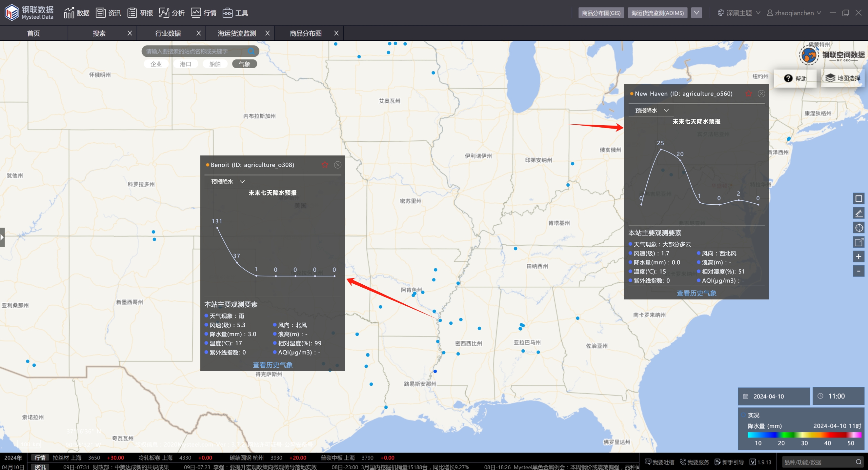
Task: Open the 行情 menu icon
Action: point(196,13)
